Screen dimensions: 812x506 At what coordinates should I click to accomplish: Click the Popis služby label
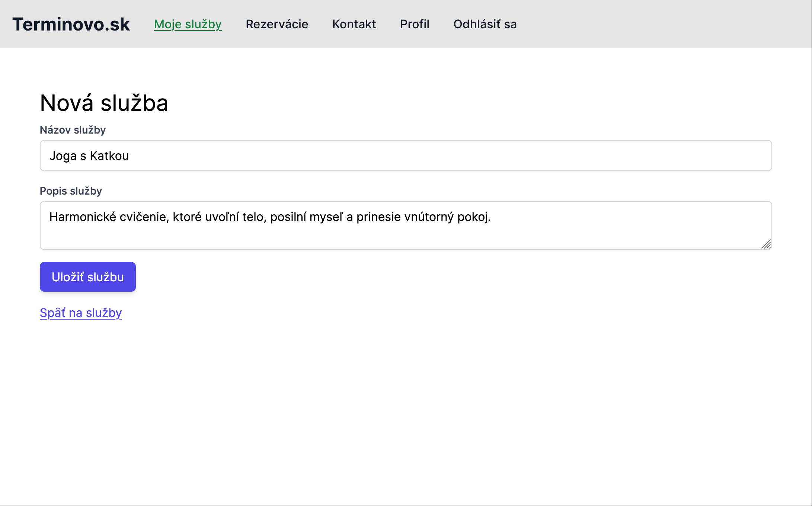click(71, 191)
